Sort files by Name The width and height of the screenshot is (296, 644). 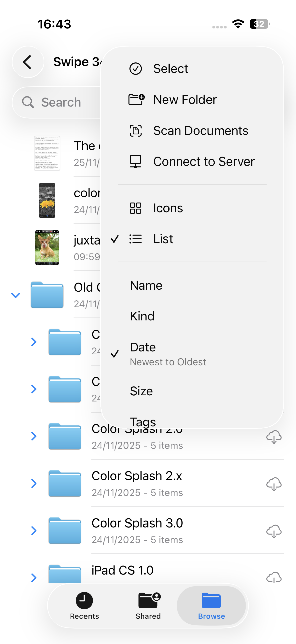tap(146, 286)
